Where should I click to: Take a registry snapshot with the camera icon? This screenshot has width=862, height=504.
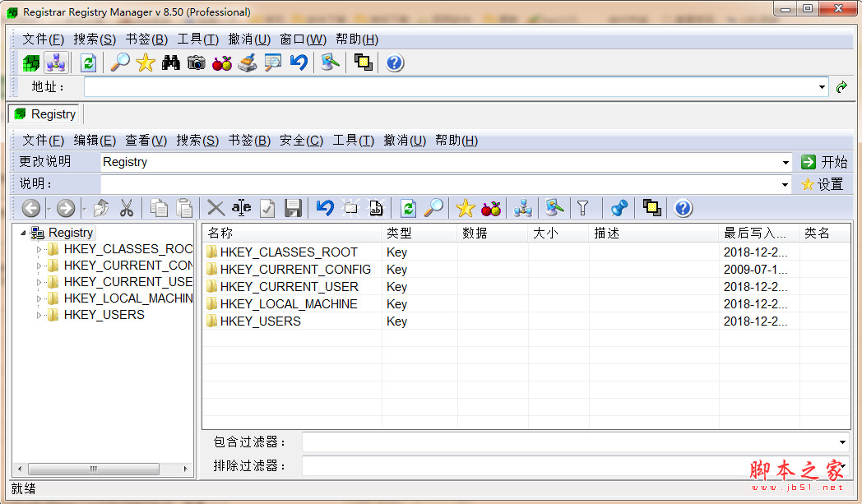(x=197, y=62)
